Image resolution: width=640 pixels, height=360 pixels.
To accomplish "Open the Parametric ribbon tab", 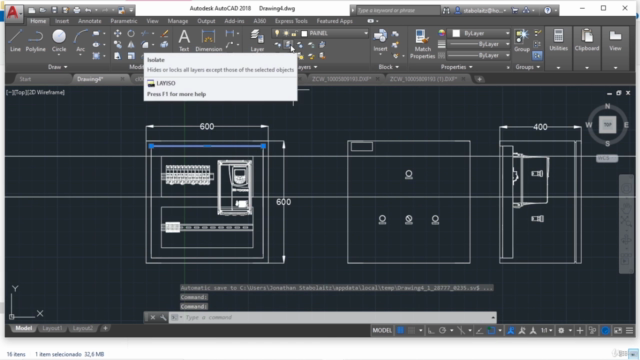I will pyautogui.click(x=124, y=21).
